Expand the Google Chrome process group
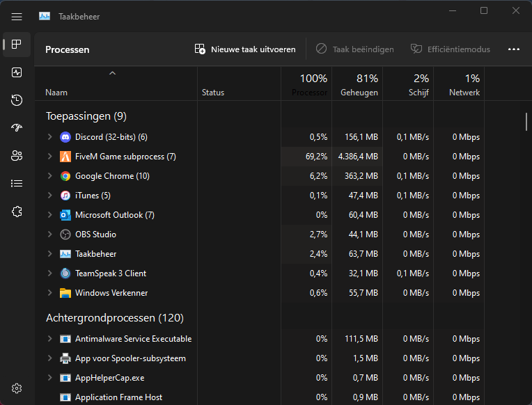Screen dimensions: 532x405 click(49, 176)
